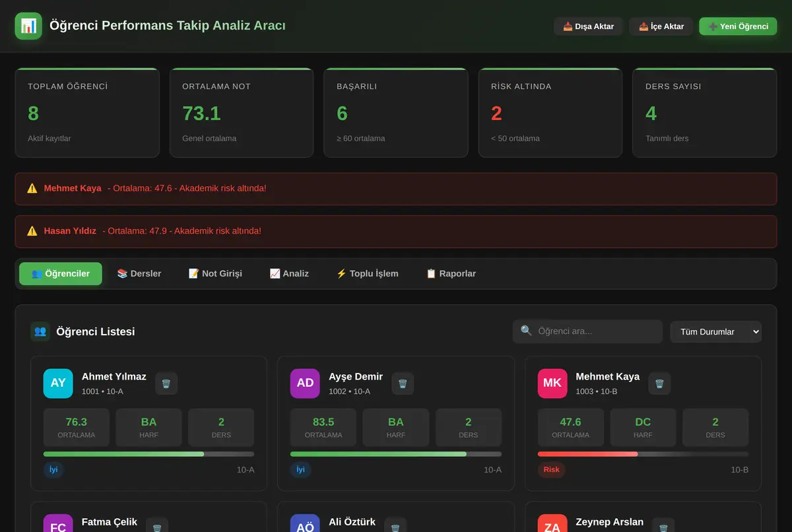Click the Ders Sayısı stat card
The width and height of the screenshot is (792, 532).
[705, 113]
